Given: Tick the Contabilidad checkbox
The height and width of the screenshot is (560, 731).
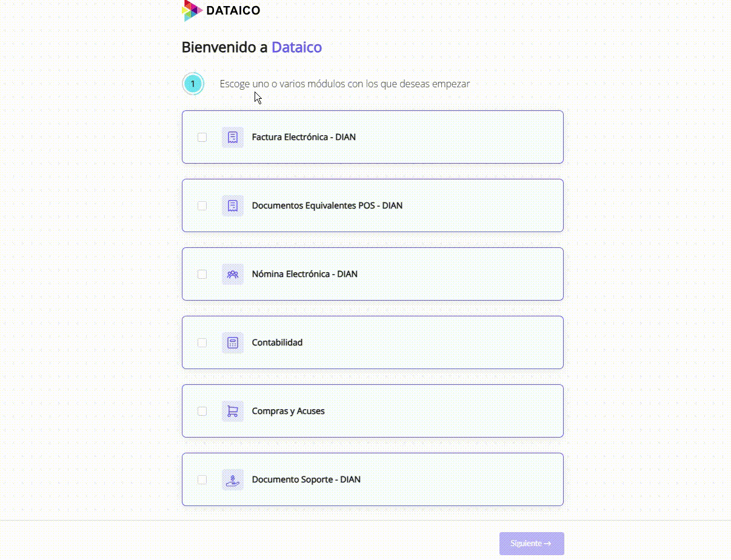Looking at the screenshot, I should (x=202, y=342).
